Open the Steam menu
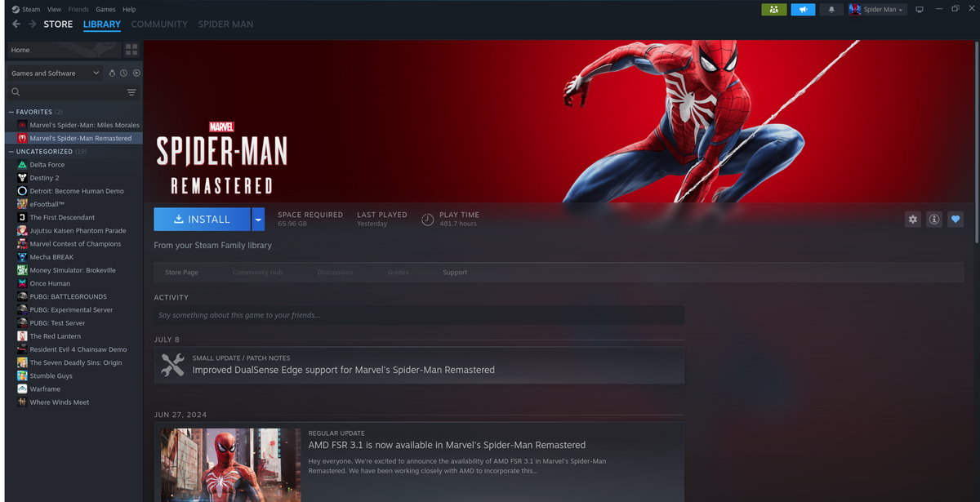The width and height of the screenshot is (980, 502). coord(31,9)
